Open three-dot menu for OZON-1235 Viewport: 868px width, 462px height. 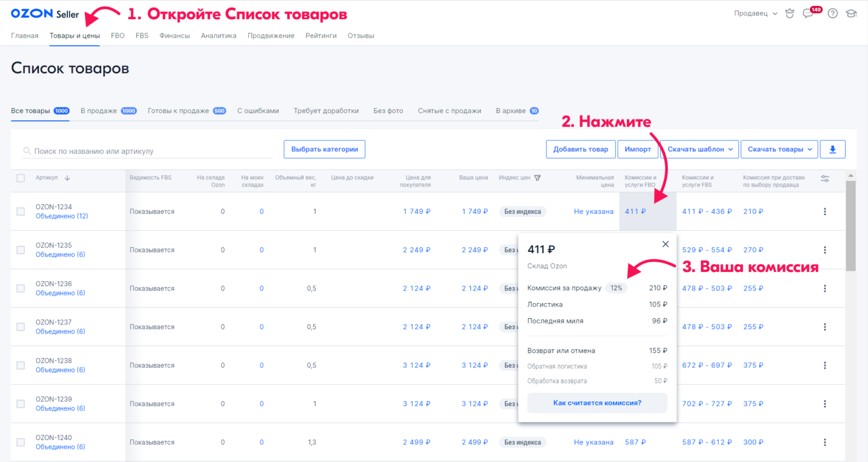tap(824, 250)
